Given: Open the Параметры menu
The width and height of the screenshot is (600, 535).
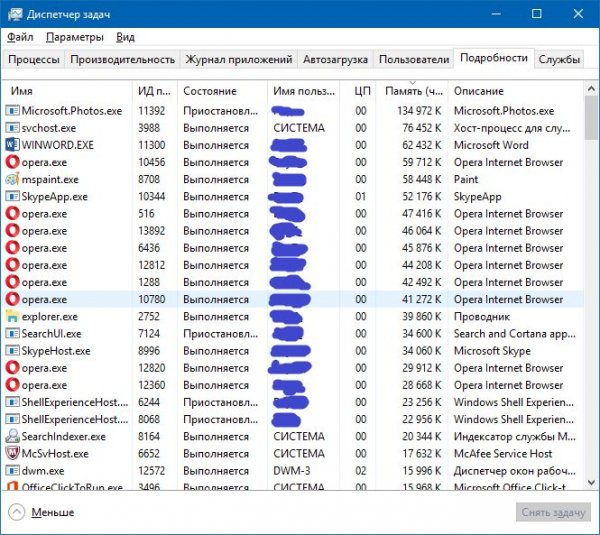Looking at the screenshot, I should click(x=75, y=37).
